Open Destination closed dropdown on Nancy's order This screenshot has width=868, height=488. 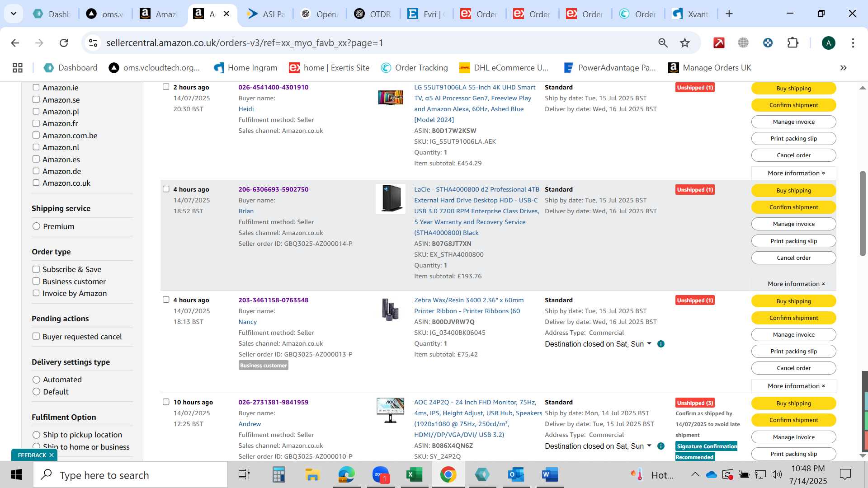coord(598,344)
